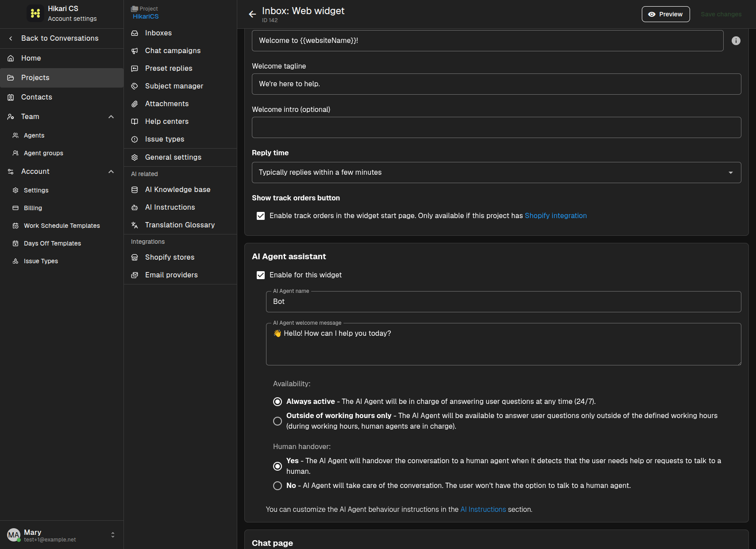Click the Projects folder icon
Viewport: 756px width, 549px height.
tap(11, 78)
